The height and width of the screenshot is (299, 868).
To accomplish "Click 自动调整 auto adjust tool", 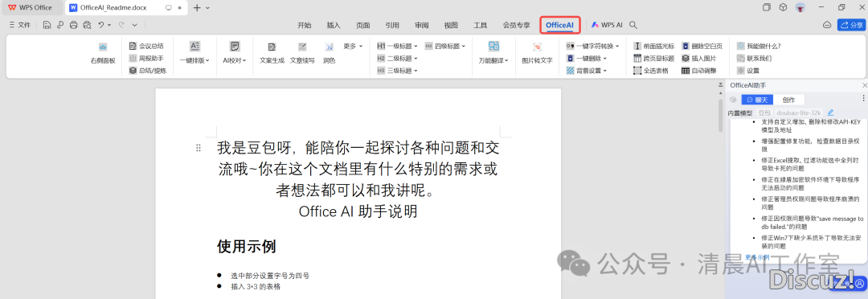I will pos(698,70).
